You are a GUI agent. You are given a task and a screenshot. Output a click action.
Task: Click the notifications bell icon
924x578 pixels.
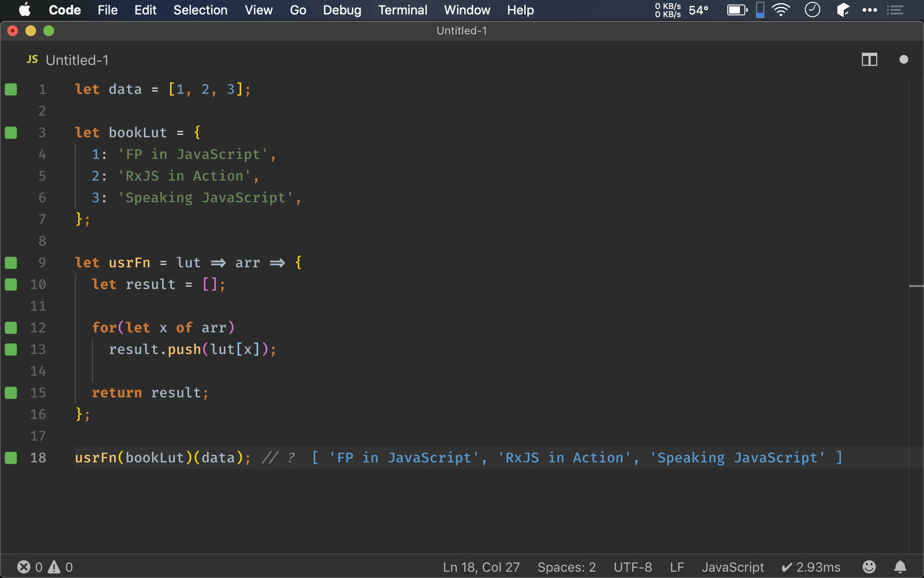900,567
